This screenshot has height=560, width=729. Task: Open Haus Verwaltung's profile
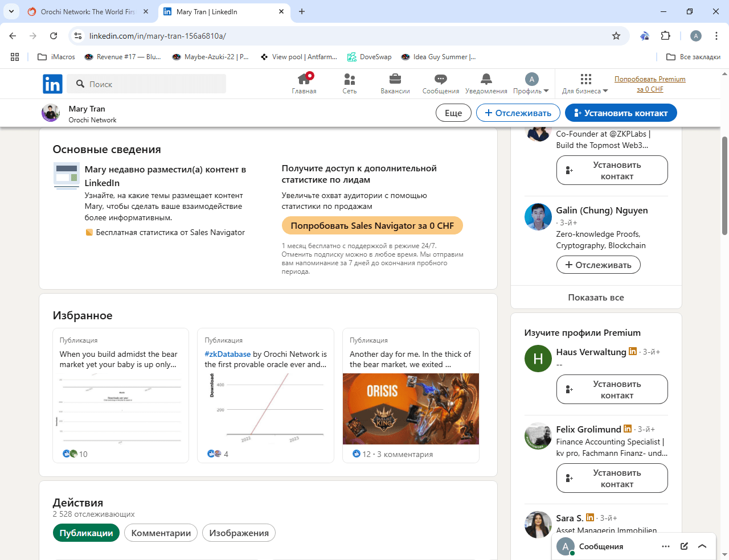[591, 352]
